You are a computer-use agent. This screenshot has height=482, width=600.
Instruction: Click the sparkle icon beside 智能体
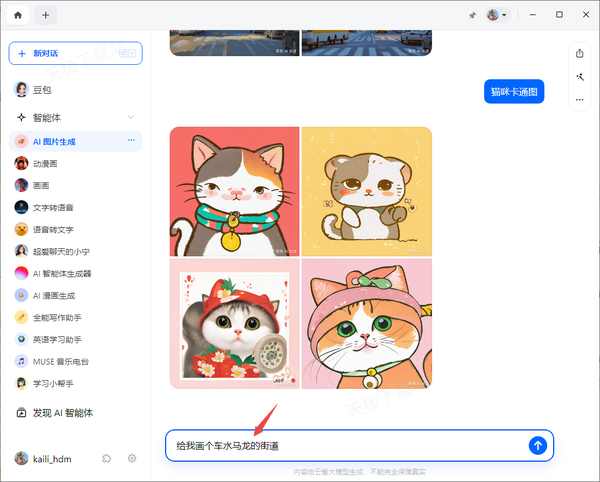[x=21, y=117]
